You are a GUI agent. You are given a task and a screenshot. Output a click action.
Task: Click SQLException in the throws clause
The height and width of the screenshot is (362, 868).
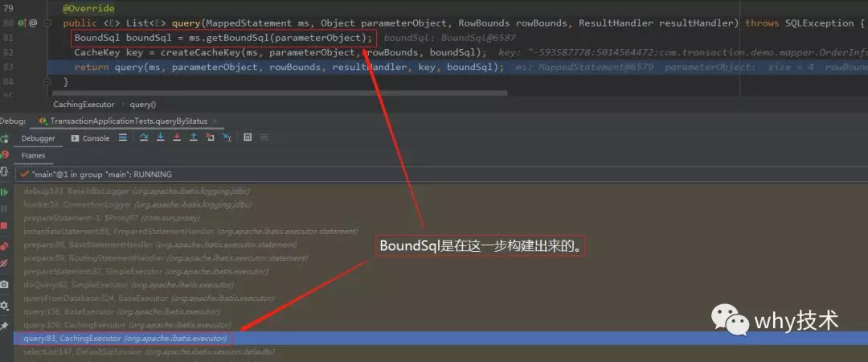(x=817, y=23)
